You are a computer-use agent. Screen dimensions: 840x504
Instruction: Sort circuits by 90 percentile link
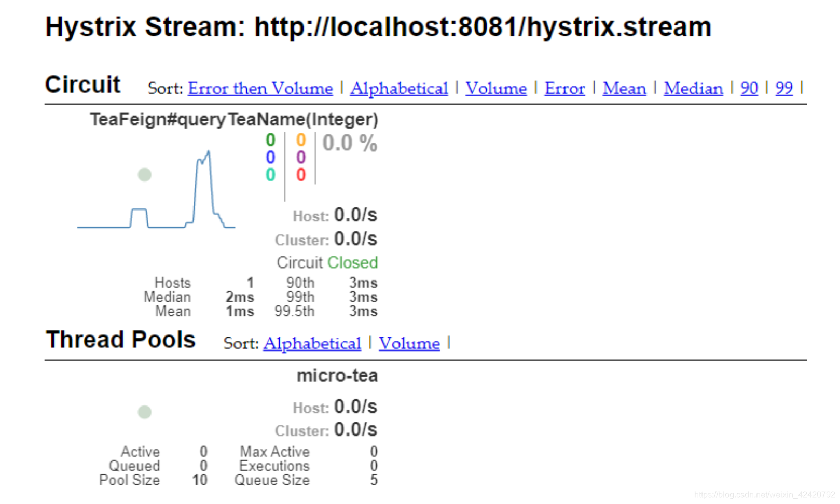(x=749, y=89)
